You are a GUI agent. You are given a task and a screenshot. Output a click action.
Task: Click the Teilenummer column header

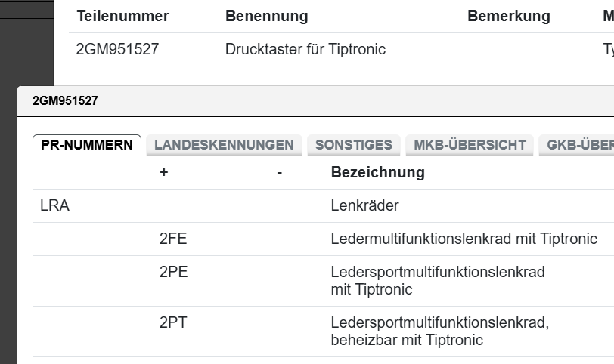122,16
